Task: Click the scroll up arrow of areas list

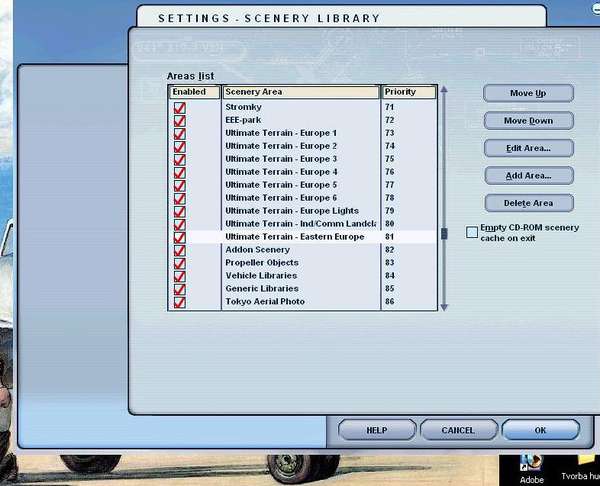Action: click(444, 89)
